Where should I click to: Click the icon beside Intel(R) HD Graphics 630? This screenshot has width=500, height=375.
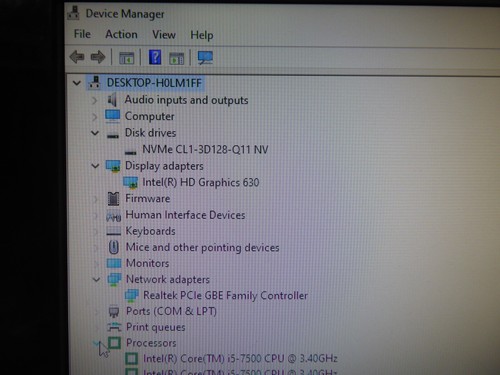click(131, 182)
